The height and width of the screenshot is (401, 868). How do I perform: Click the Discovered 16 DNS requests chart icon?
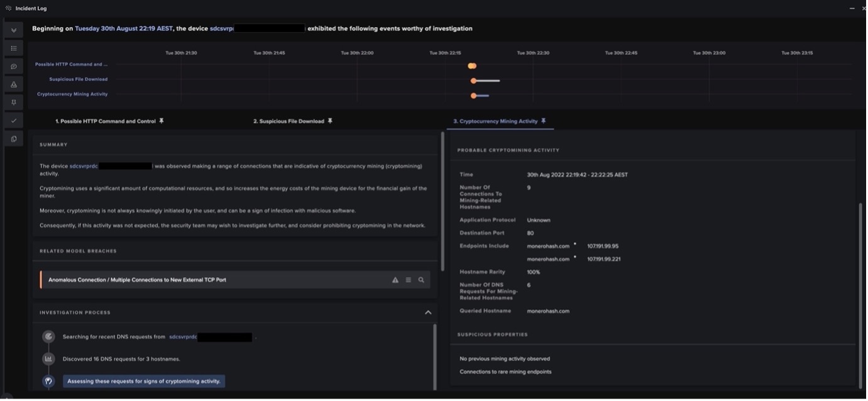48,359
